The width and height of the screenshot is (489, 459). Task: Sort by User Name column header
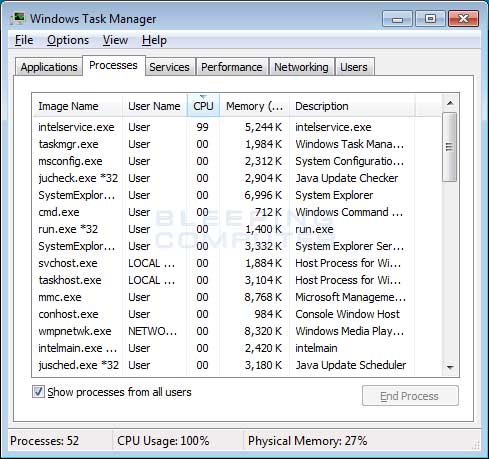tap(155, 106)
